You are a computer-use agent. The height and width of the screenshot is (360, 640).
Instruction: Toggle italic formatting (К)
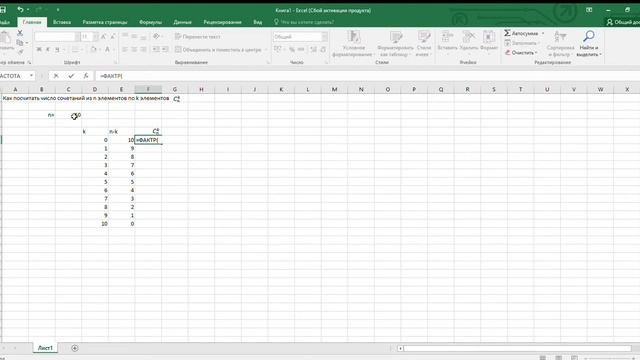tap(48, 49)
